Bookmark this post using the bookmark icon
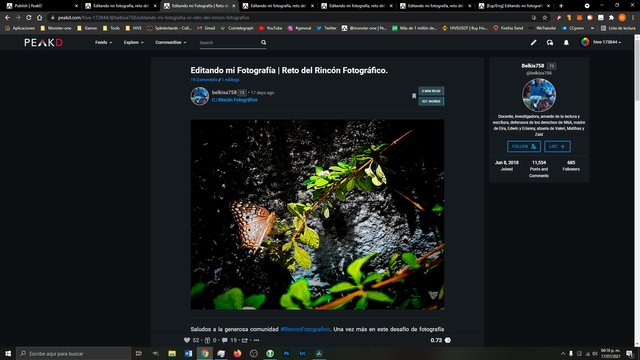The width and height of the screenshot is (640, 360). pos(414,96)
